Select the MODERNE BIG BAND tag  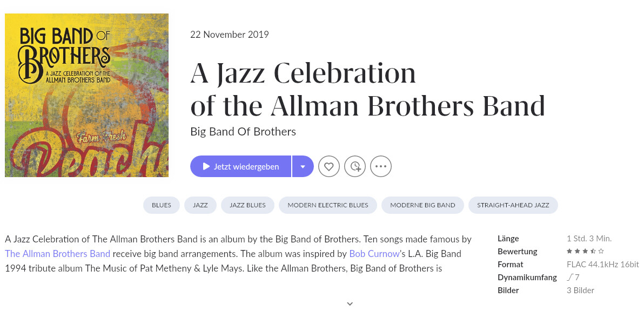pos(422,205)
